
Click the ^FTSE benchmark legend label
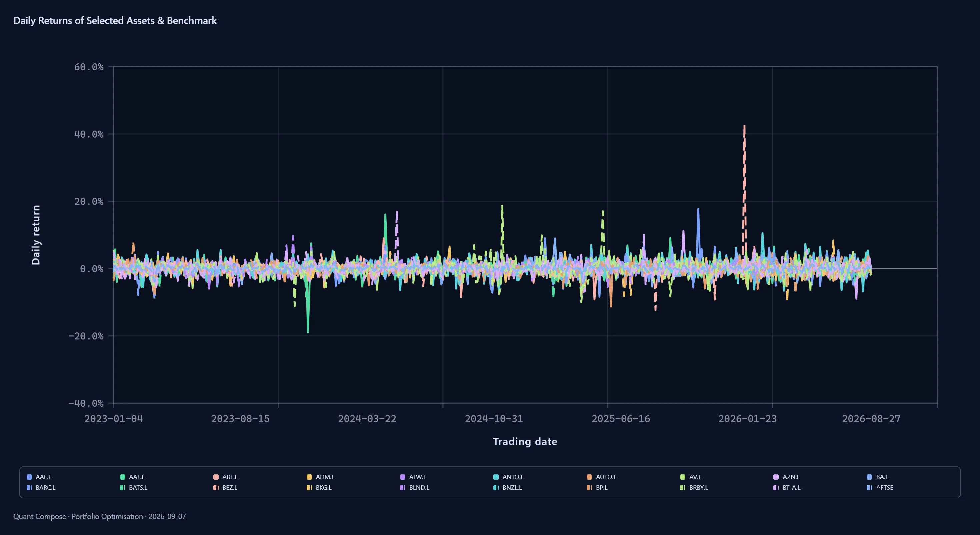point(885,487)
